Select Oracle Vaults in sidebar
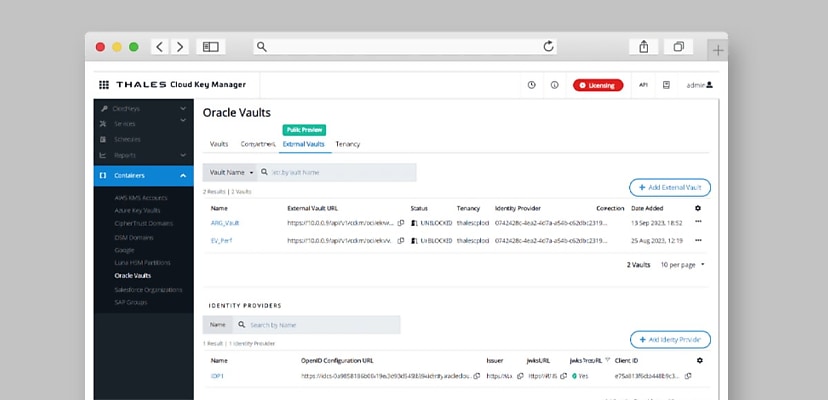This screenshot has width=828, height=400. tap(133, 276)
